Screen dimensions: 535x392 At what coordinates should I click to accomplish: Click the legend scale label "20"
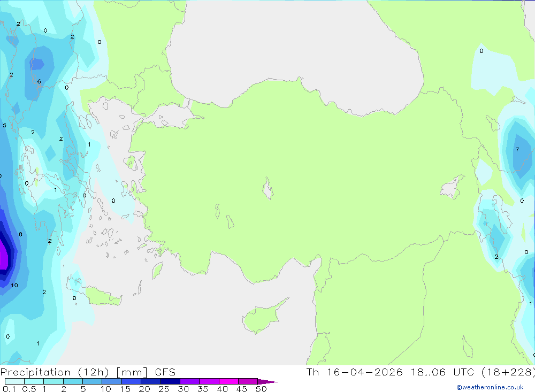click(144, 389)
